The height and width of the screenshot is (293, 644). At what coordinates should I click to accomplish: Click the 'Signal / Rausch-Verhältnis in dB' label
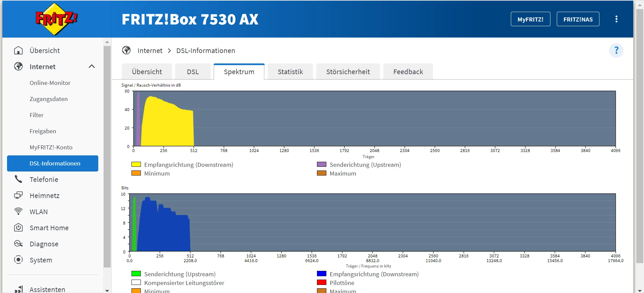151,85
